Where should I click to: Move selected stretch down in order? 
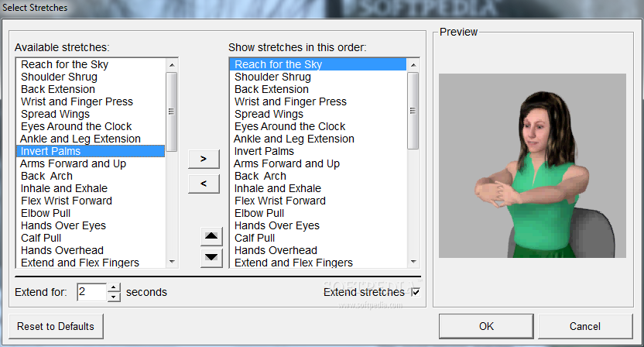[211, 257]
